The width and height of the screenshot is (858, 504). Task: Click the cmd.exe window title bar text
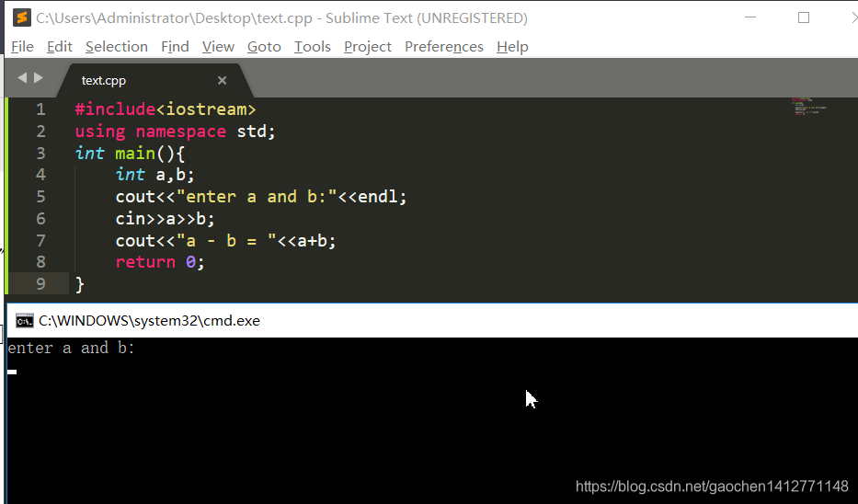149,321
